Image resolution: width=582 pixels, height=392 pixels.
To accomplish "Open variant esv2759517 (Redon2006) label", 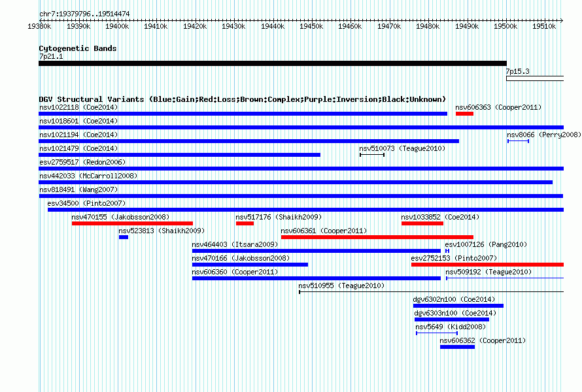I will coord(82,162).
